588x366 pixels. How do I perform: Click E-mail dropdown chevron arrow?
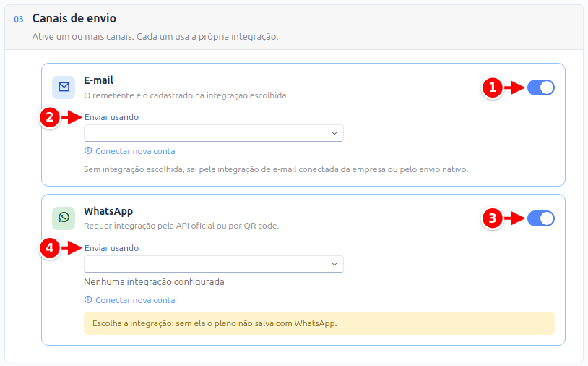(x=334, y=133)
